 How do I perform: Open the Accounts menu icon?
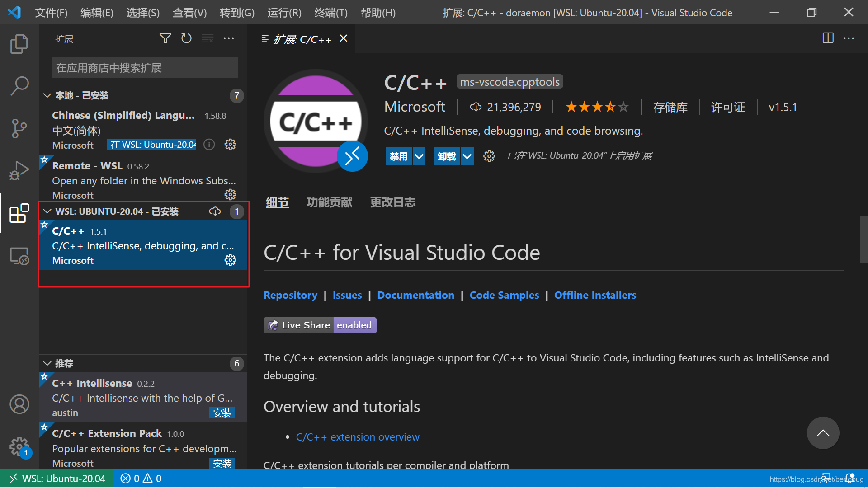point(19,404)
